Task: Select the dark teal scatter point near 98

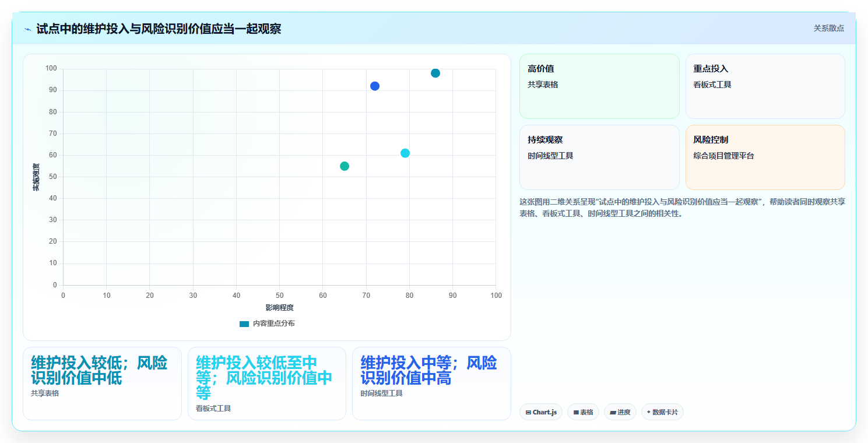Action: 435,73
